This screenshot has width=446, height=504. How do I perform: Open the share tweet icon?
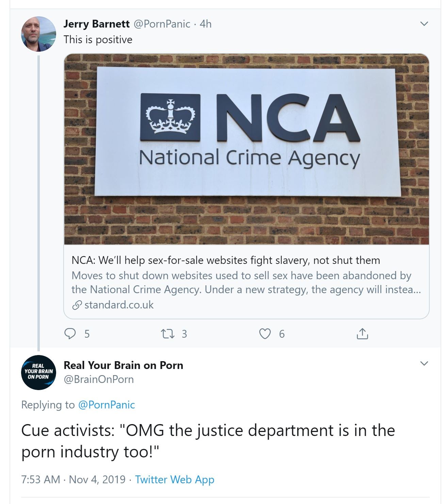tap(362, 334)
